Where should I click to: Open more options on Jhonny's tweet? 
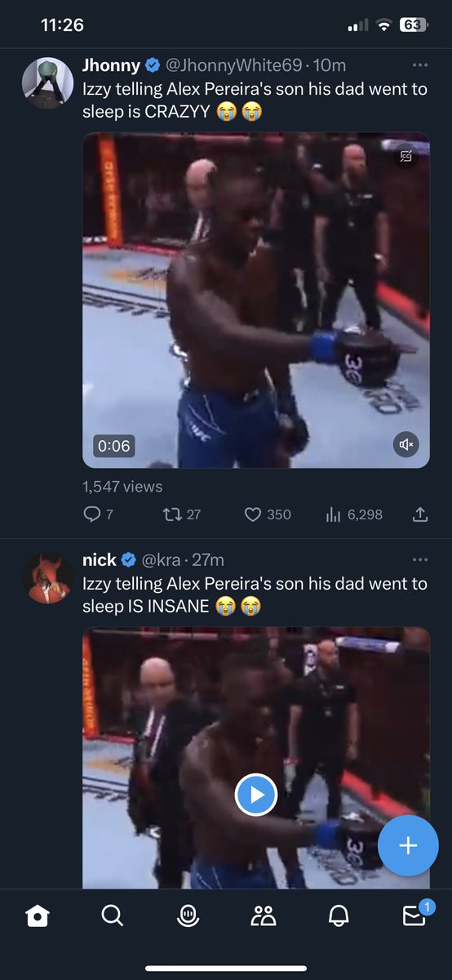click(420, 65)
